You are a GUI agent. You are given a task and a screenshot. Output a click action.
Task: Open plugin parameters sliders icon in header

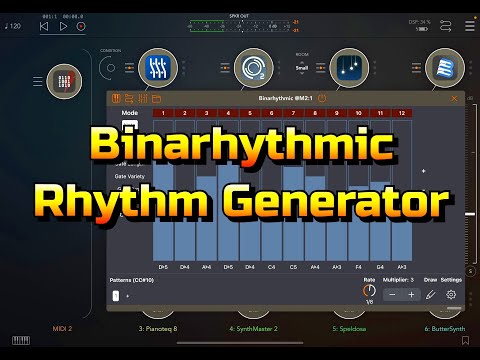(143, 98)
